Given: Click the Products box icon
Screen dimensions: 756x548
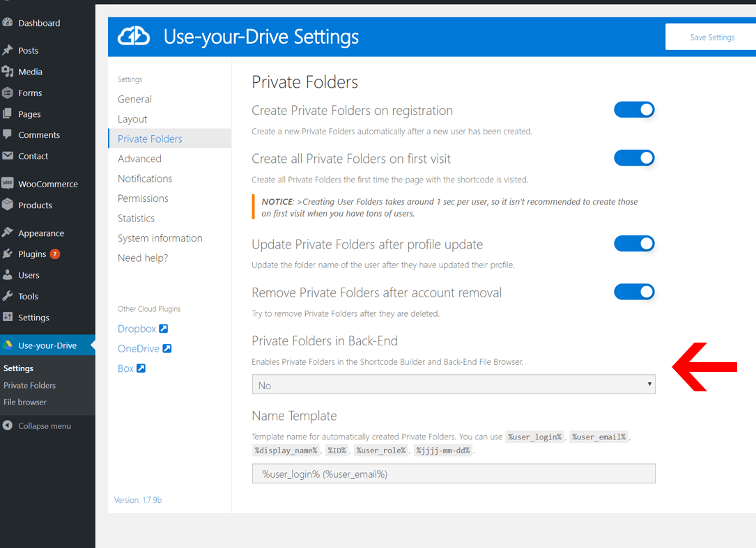Looking at the screenshot, I should click(7, 204).
